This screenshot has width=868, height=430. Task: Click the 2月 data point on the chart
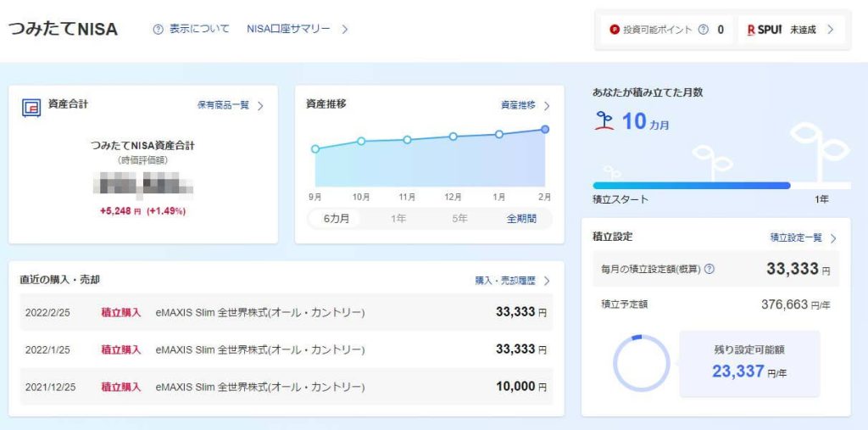(545, 129)
